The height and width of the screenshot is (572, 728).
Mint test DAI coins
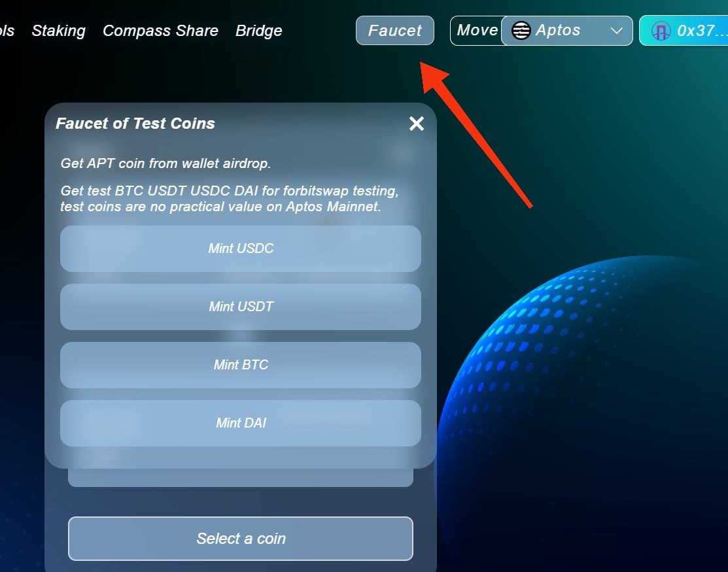[241, 423]
